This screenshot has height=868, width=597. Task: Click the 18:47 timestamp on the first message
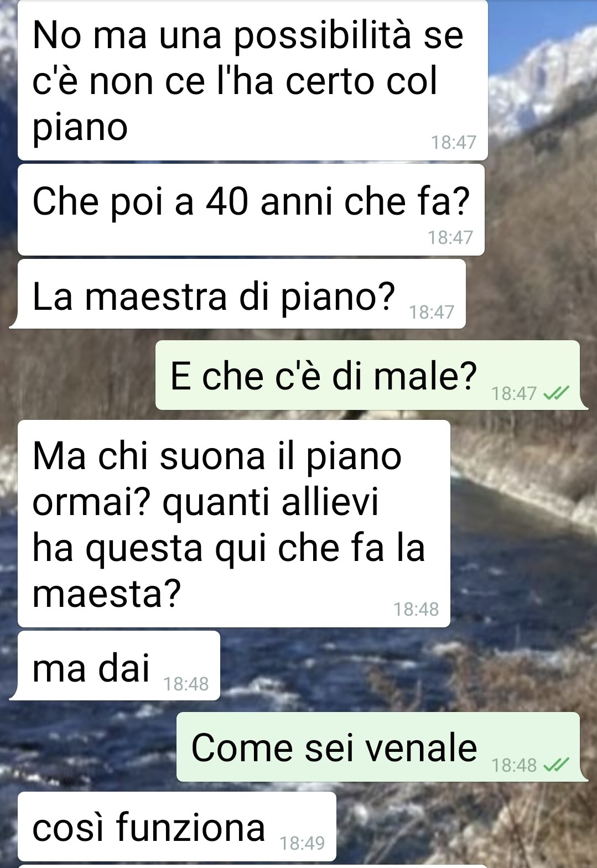[x=454, y=142]
